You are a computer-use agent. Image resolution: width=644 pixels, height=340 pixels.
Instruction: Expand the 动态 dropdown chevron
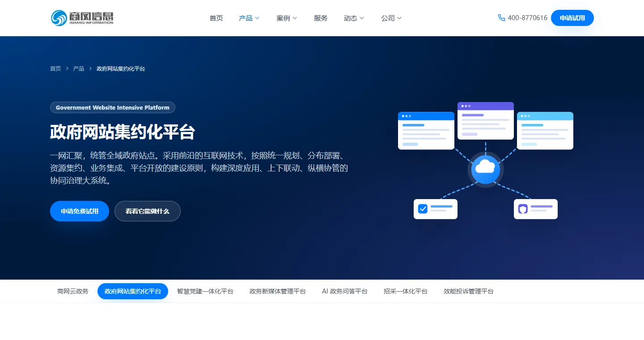point(362,18)
